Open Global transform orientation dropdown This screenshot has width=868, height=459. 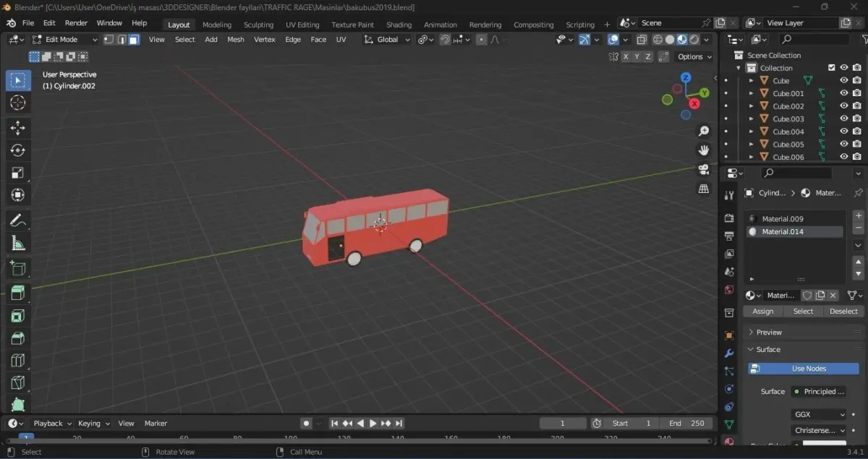(387, 39)
